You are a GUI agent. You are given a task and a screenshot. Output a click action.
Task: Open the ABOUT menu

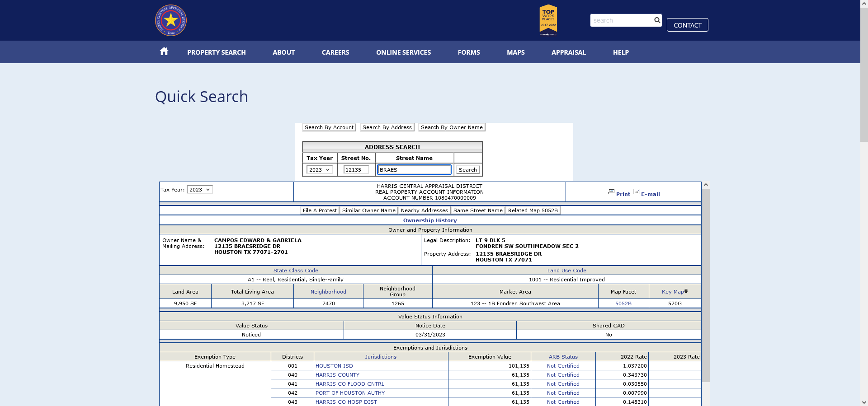(283, 52)
